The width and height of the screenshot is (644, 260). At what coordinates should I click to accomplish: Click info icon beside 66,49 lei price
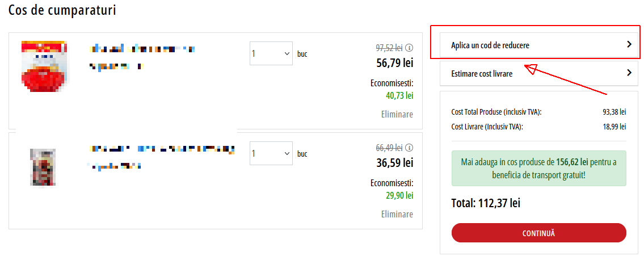click(x=410, y=148)
